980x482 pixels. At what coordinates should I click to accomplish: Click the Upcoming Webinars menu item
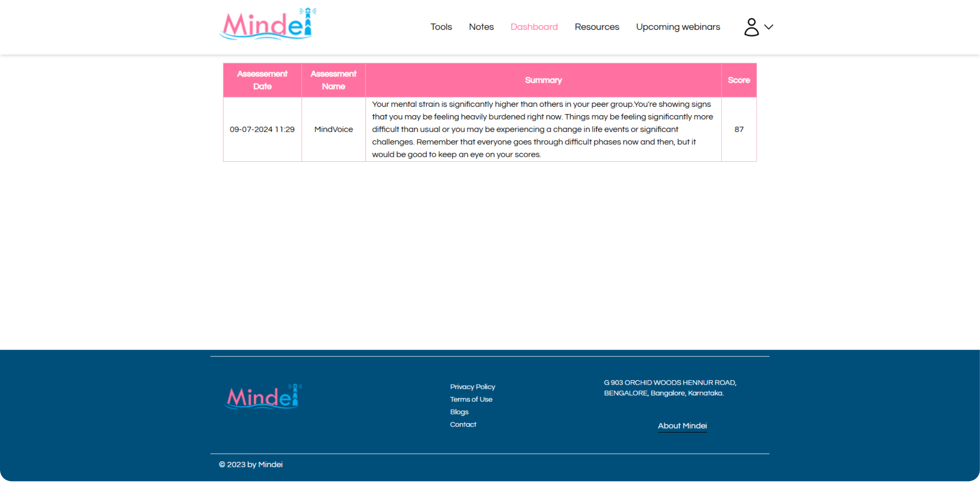click(678, 27)
